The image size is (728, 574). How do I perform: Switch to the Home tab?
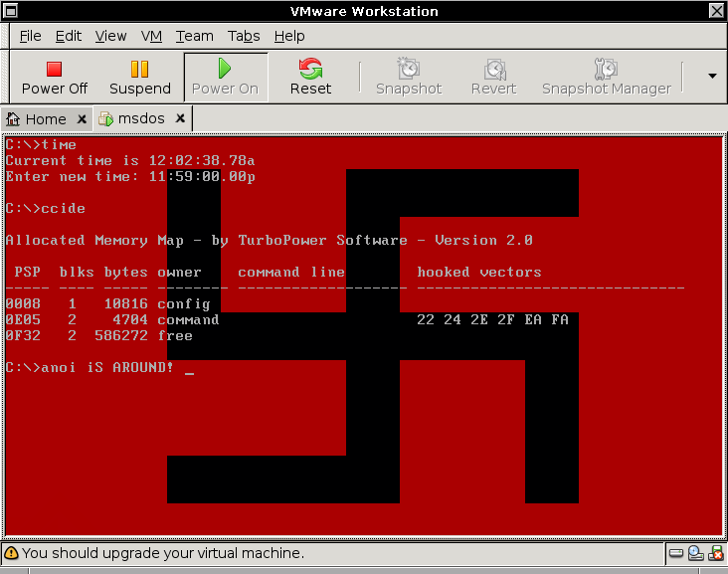(x=46, y=119)
